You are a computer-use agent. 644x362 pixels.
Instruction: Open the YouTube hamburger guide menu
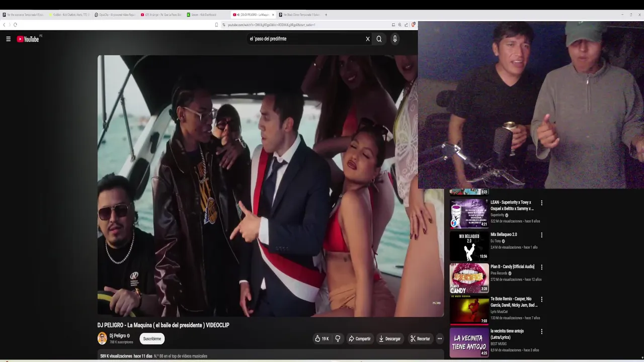[8, 39]
